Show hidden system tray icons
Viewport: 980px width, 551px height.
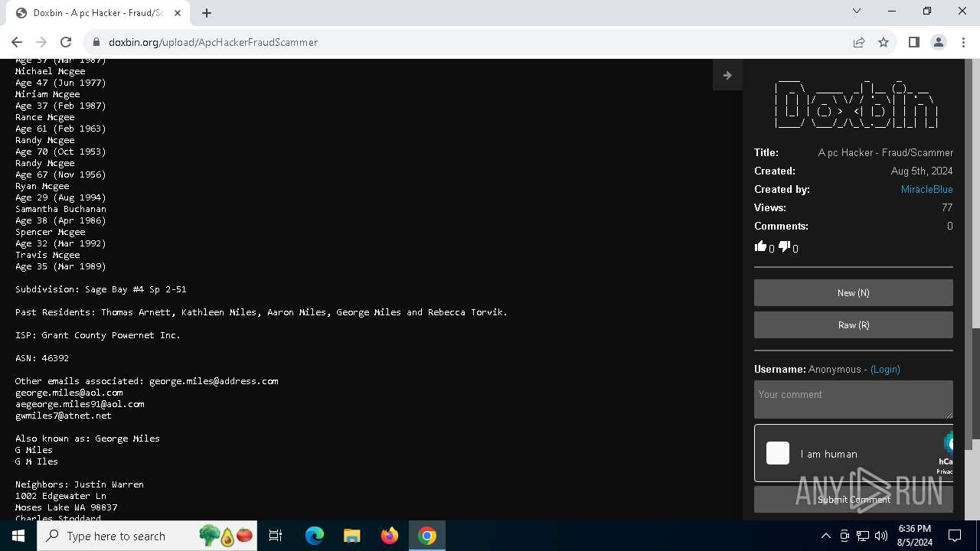pyautogui.click(x=825, y=536)
